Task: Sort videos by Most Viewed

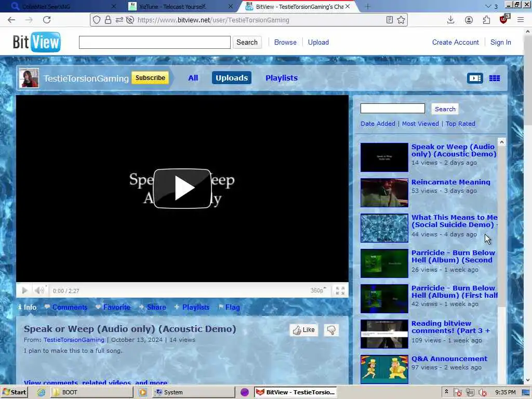Action: pos(420,124)
